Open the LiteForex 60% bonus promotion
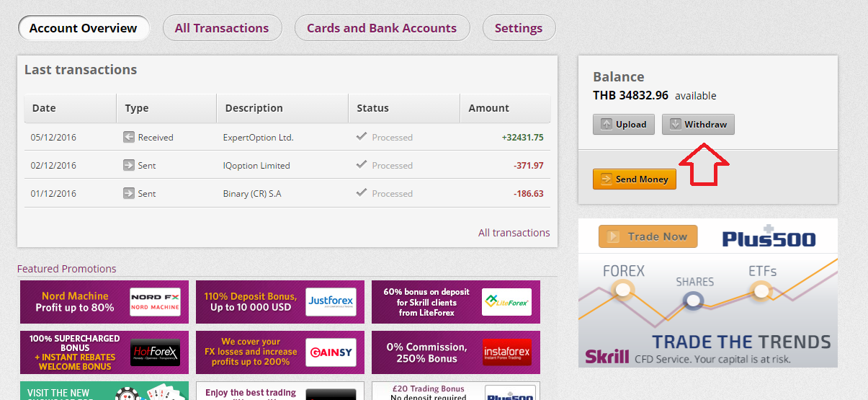The height and width of the screenshot is (400, 868). click(x=456, y=301)
